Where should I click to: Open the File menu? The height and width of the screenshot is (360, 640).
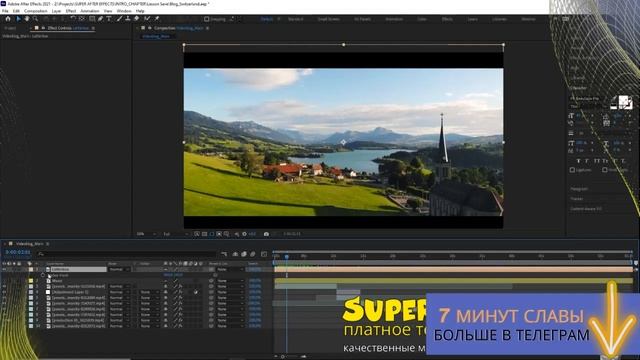click(5, 11)
